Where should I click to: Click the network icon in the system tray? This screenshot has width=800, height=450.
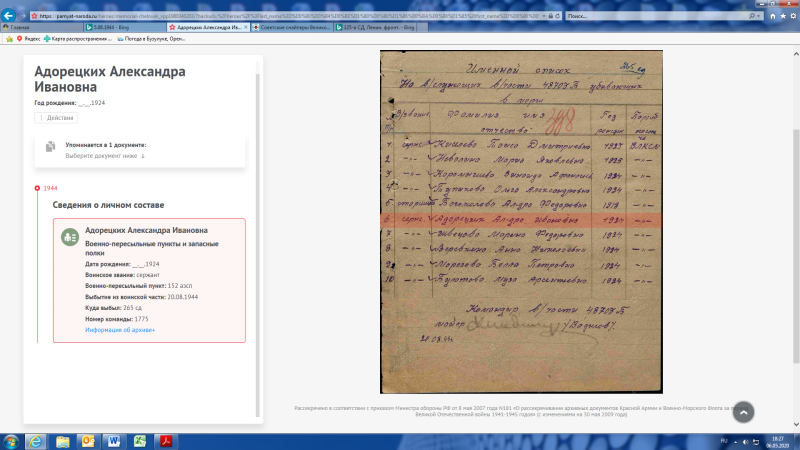coord(756,442)
